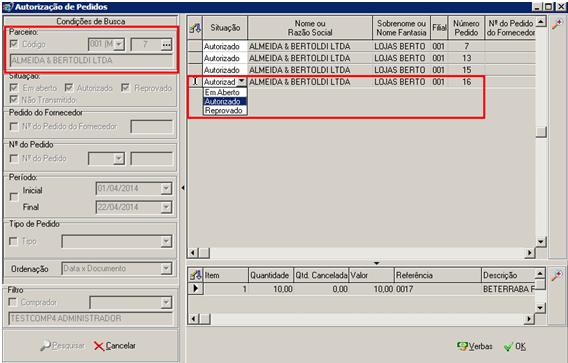Click the Nº do Pedido do Fornecedor field

[151, 127]
